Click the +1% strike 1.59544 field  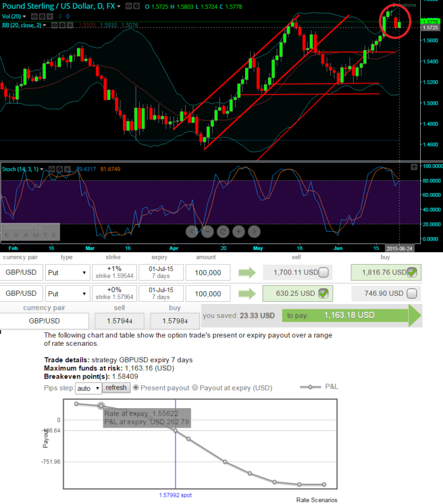click(x=115, y=272)
